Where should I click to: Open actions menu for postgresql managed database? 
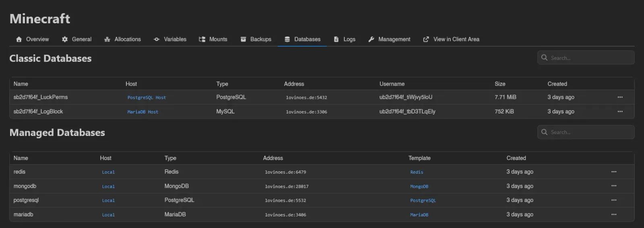pos(614,200)
